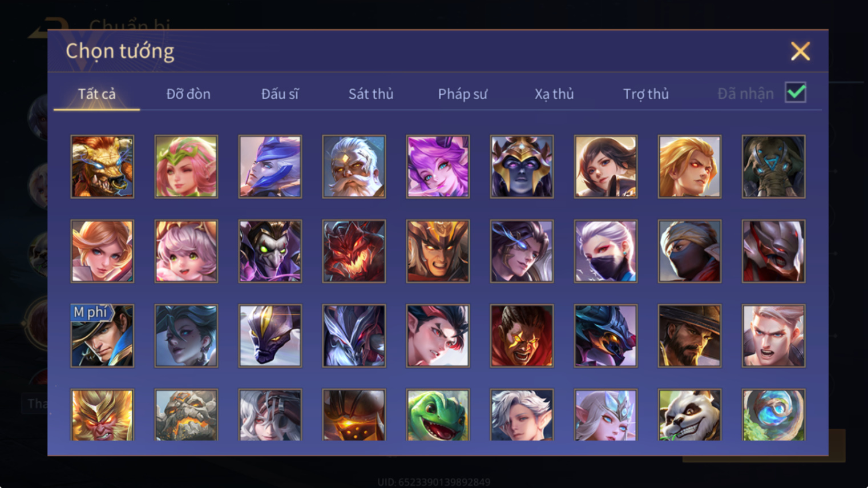Viewport: 868px width, 488px height.
Task: Choose the hero marked M phí
Action: (x=102, y=336)
